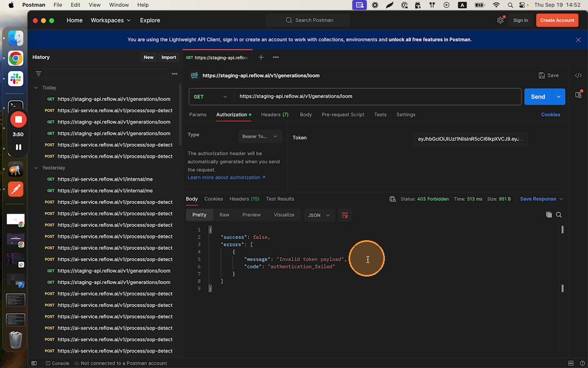Image resolution: width=588 pixels, height=368 pixels.
Task: Open response Headers (15) tab
Action: pos(244,199)
